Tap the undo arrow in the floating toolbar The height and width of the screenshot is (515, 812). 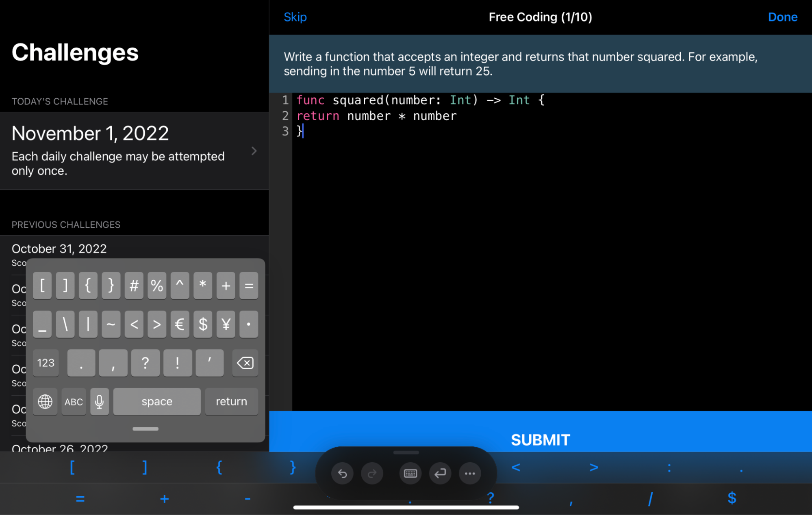pos(342,473)
